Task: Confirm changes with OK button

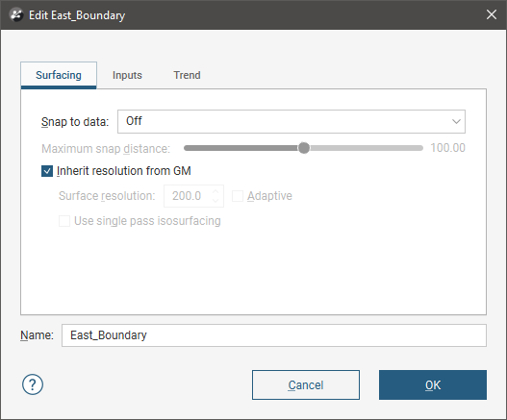Action: tap(433, 384)
